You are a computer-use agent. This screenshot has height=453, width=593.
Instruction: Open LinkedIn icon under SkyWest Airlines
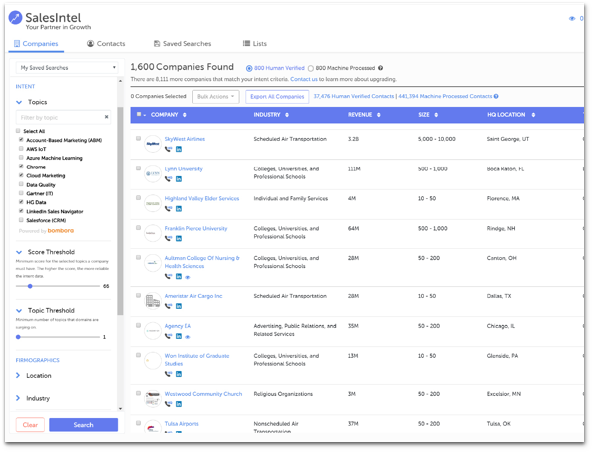coord(179,149)
